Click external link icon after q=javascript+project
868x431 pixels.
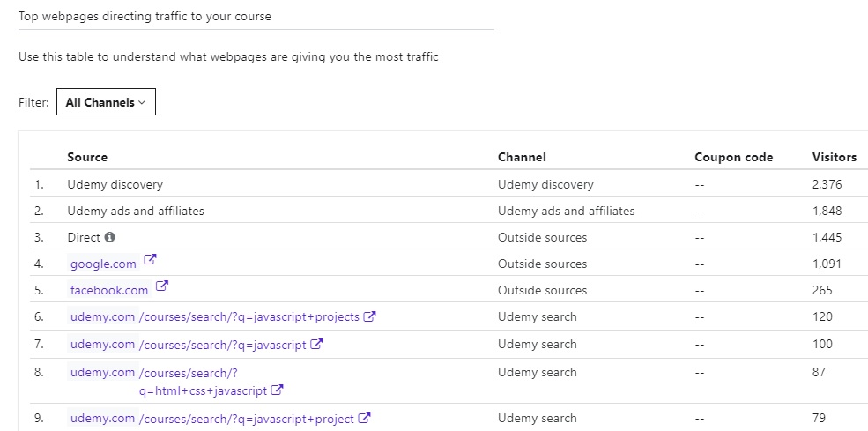364,419
